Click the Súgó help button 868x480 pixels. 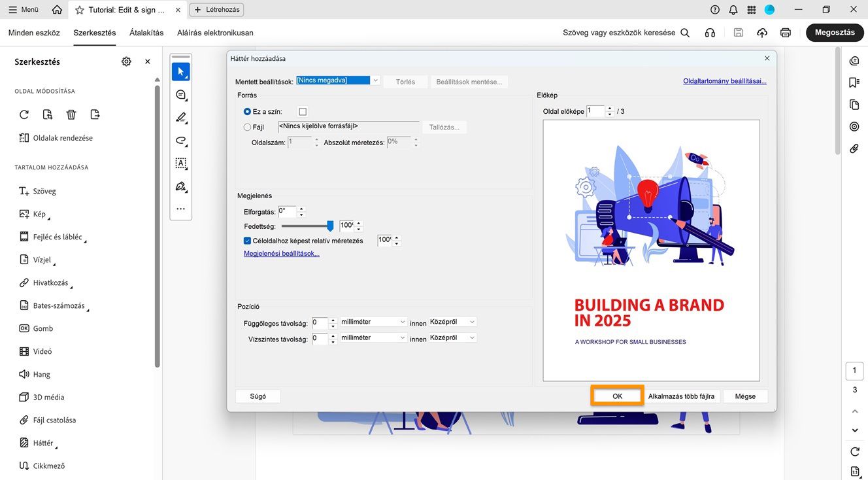(x=258, y=396)
